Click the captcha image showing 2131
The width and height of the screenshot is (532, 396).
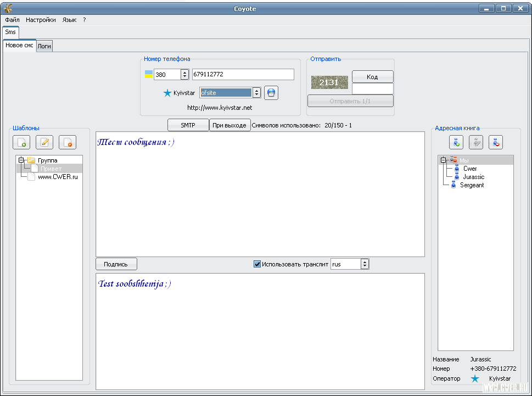click(x=329, y=82)
